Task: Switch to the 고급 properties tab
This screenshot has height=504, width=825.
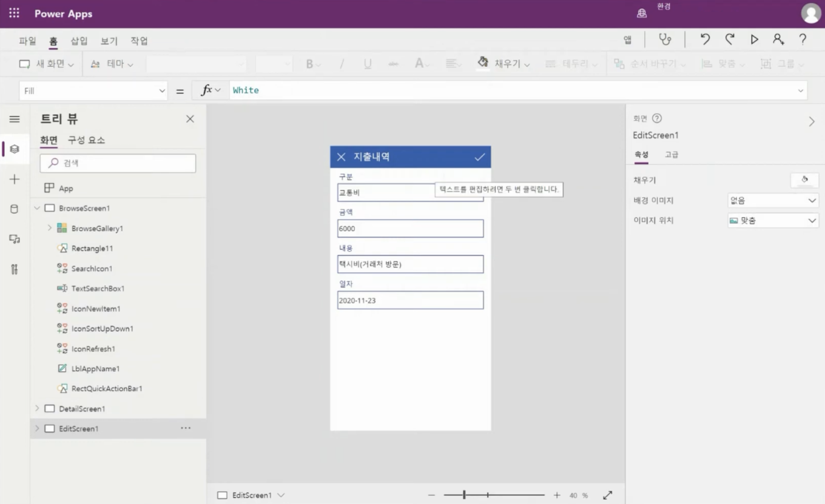Action: click(x=672, y=155)
